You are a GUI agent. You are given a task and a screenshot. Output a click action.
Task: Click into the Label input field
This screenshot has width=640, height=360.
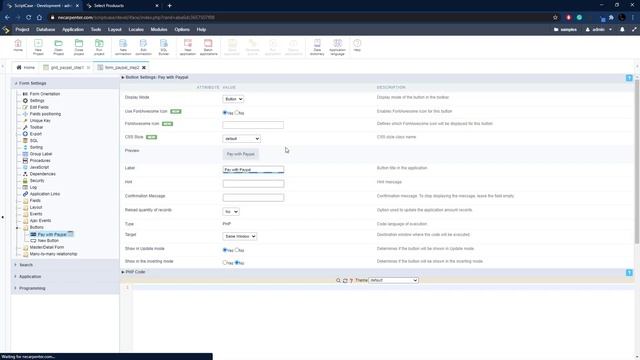(x=253, y=169)
